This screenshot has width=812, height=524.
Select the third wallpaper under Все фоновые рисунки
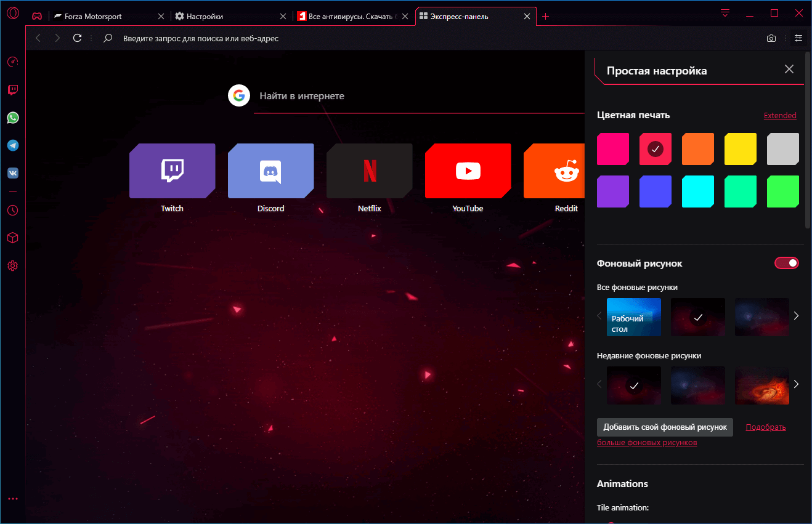(762, 317)
